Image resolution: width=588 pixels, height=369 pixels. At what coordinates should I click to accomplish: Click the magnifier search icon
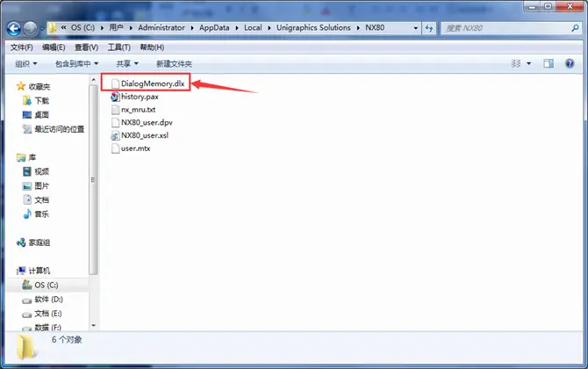(575, 28)
